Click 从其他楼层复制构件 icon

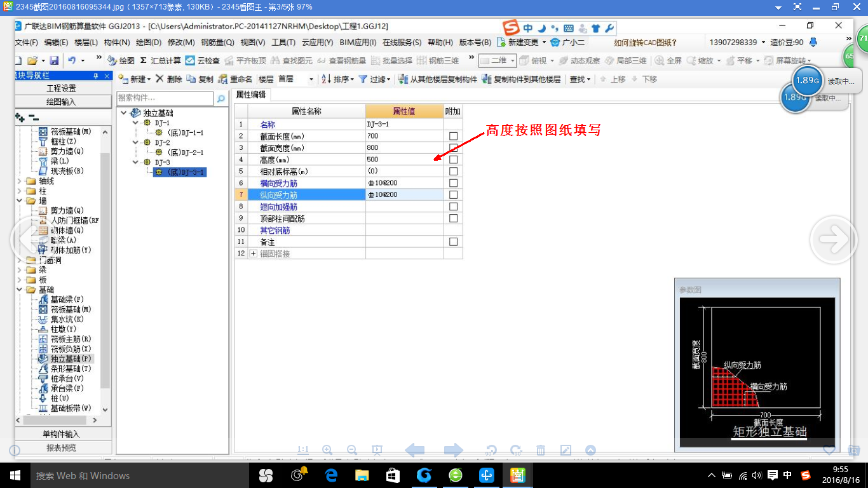(403, 79)
